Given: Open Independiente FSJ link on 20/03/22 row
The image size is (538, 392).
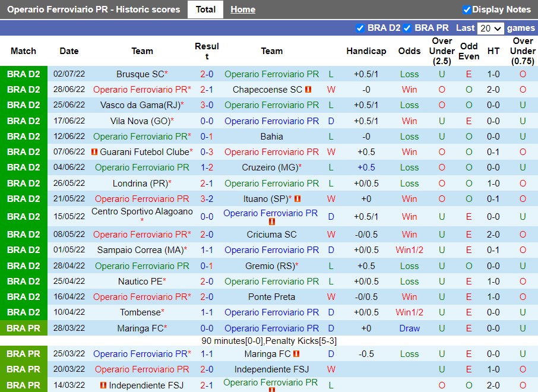Looking at the screenshot, I should pyautogui.click(x=271, y=369).
